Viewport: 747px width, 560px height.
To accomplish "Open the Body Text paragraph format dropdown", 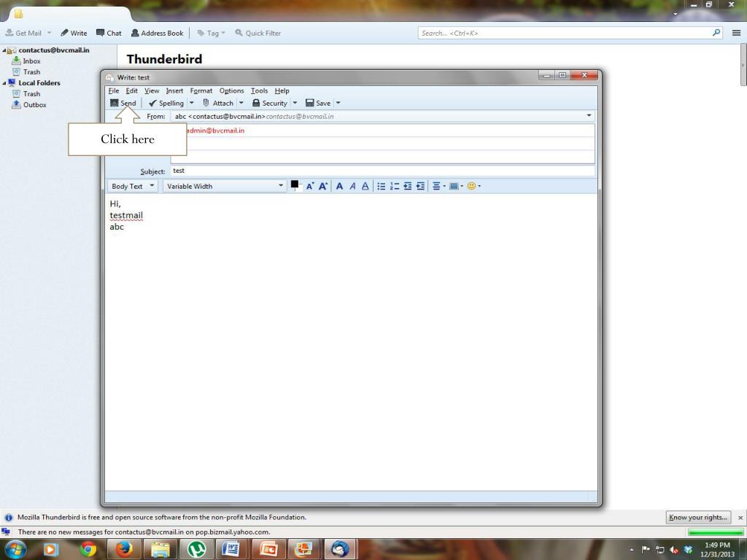I will tap(133, 186).
